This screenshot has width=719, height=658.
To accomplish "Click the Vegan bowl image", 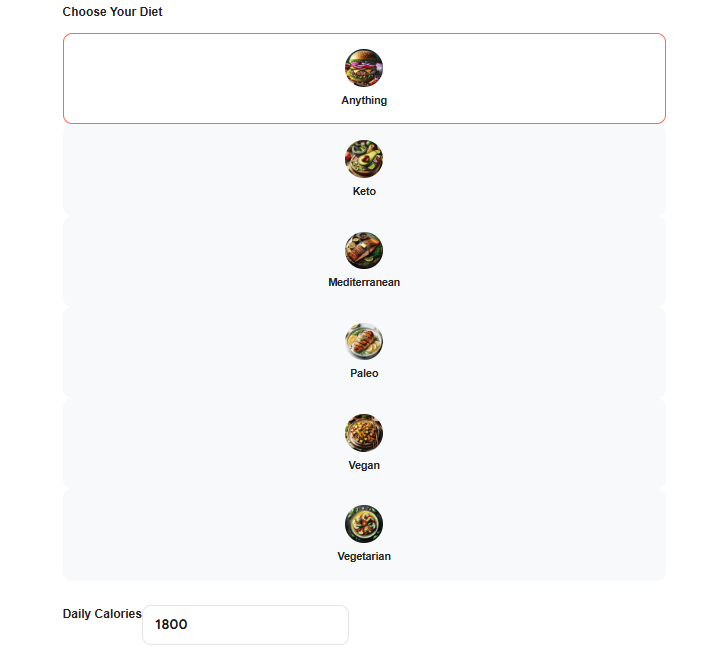I will (x=364, y=433).
